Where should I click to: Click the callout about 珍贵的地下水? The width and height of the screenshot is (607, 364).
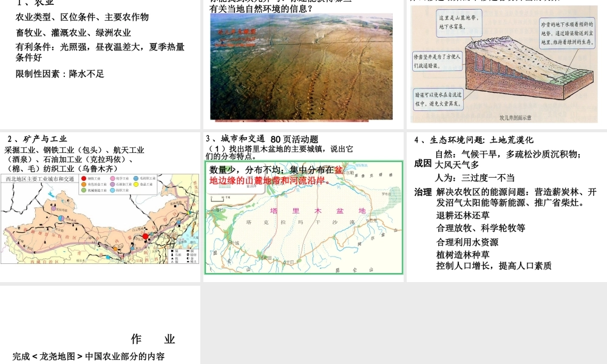[567, 33]
